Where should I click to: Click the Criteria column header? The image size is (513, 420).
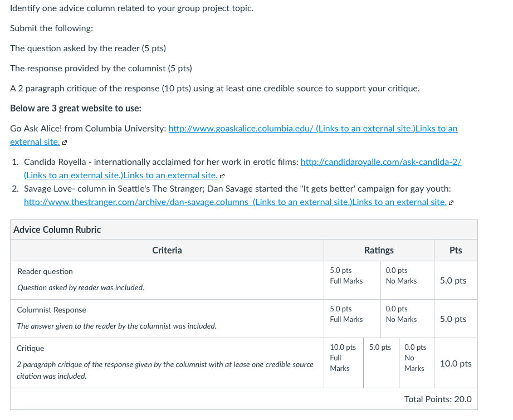pyautogui.click(x=167, y=250)
